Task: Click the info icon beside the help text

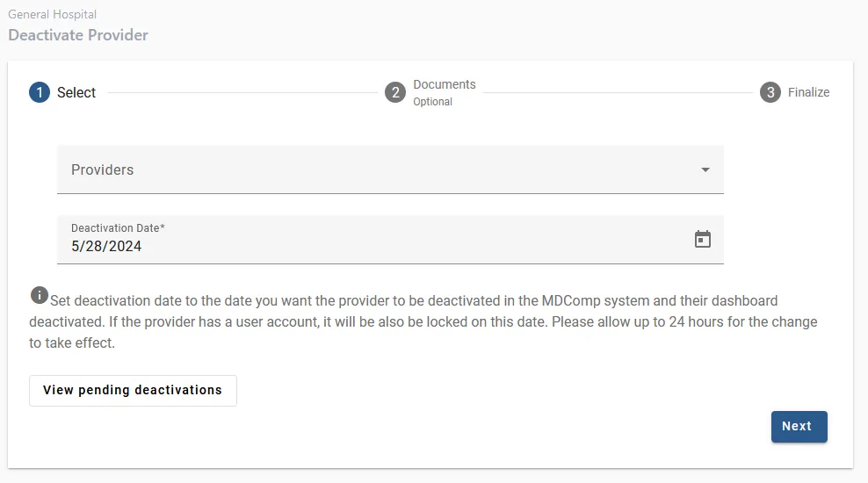Action: click(39, 295)
